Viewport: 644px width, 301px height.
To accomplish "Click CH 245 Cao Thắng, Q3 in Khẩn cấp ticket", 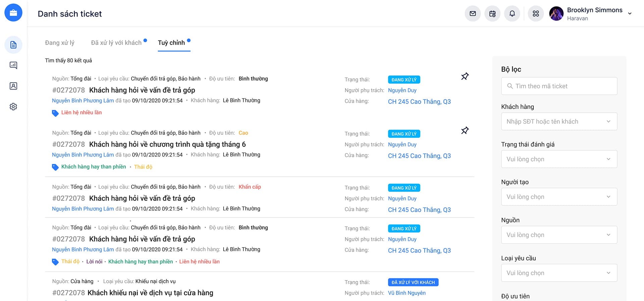I will pos(419,210).
